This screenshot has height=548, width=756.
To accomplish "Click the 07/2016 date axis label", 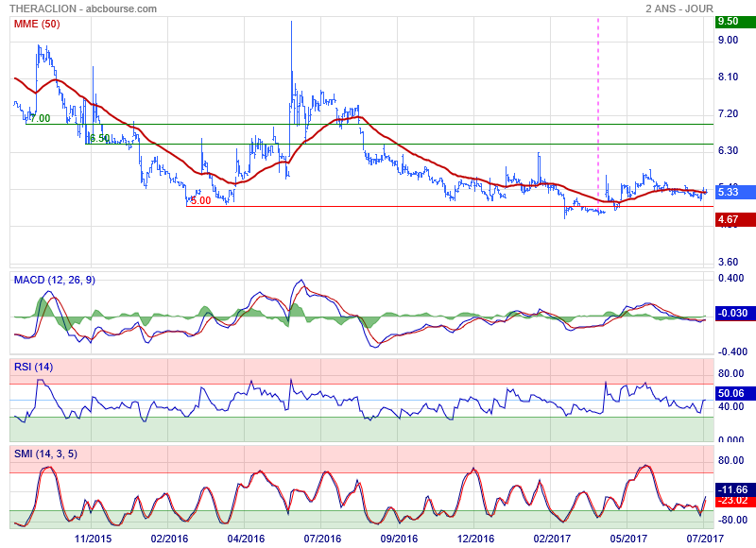I will [322, 539].
